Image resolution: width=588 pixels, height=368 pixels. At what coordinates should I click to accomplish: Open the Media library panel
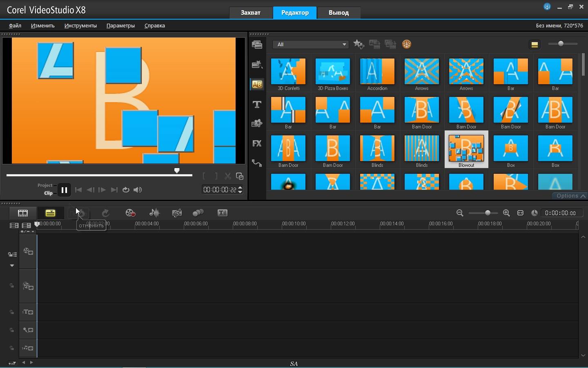tap(257, 45)
